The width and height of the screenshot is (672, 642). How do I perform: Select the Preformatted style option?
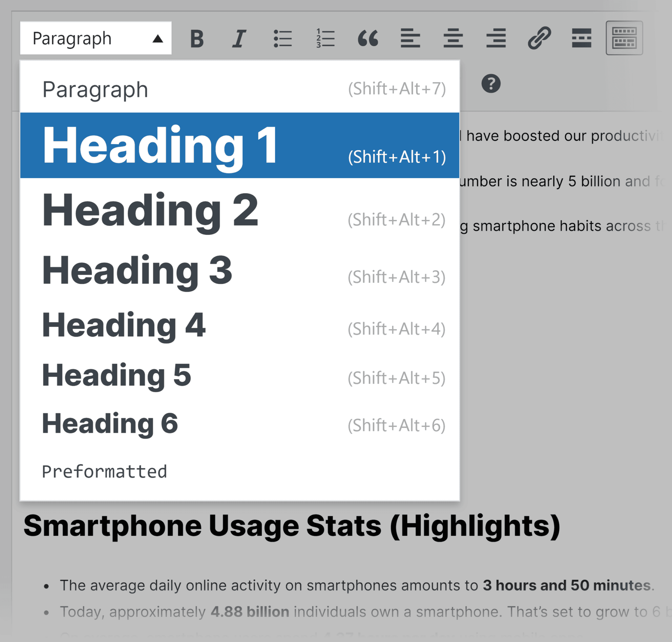(x=104, y=471)
